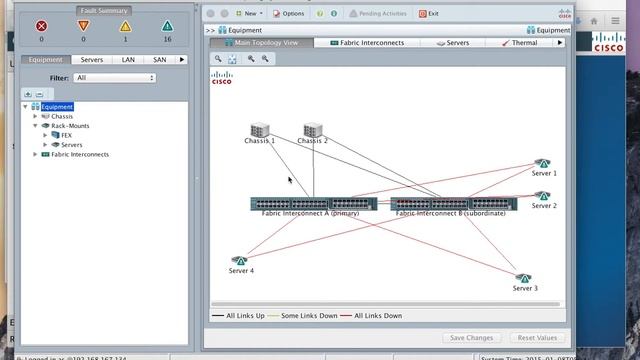Switch to the LAN tab
This screenshot has width=640, height=360.
[128, 60]
